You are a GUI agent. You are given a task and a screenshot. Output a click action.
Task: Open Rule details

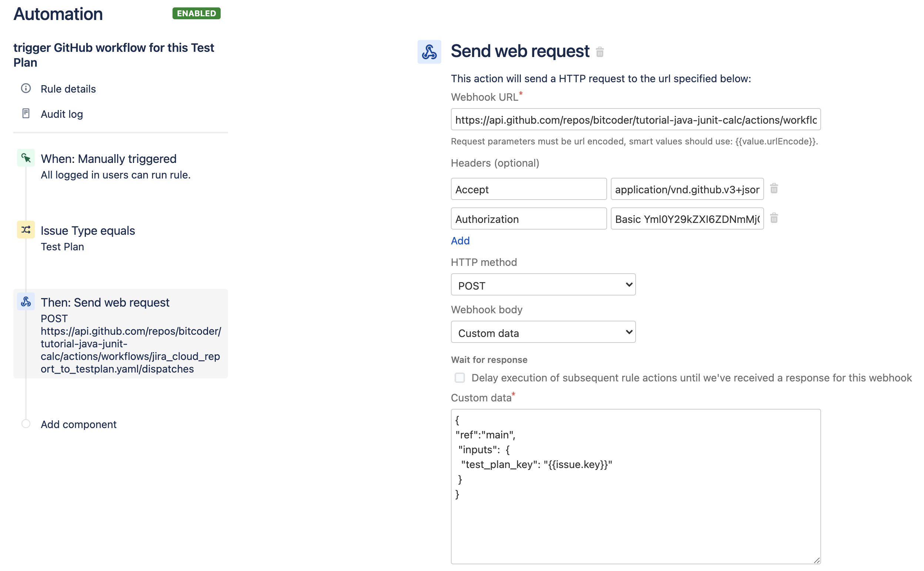point(68,89)
